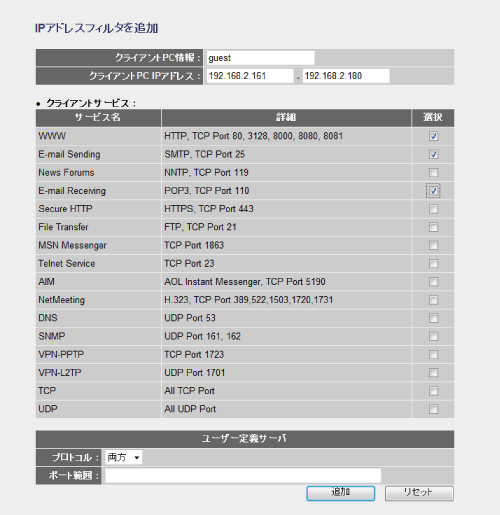Tick the VPN-PPTP checkbox
Screen dimensions: 500x515
click(433, 354)
